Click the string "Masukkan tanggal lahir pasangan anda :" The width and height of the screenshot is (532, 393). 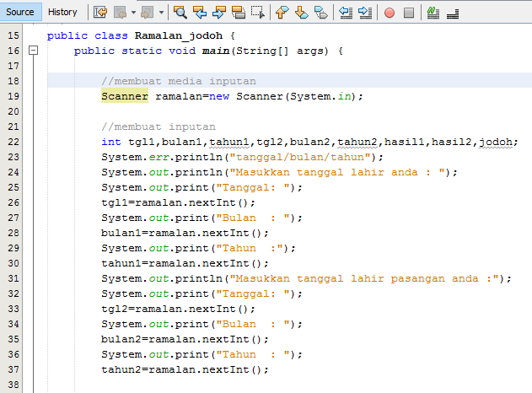pos(364,278)
